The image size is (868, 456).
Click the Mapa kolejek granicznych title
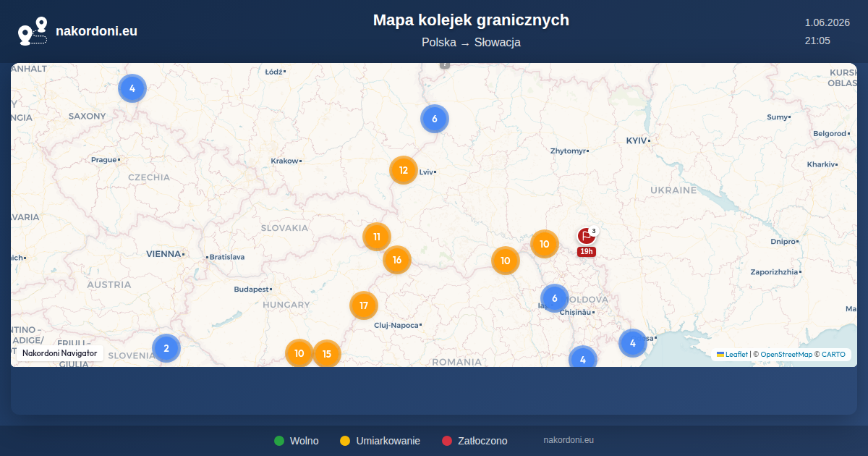pyautogui.click(x=471, y=20)
